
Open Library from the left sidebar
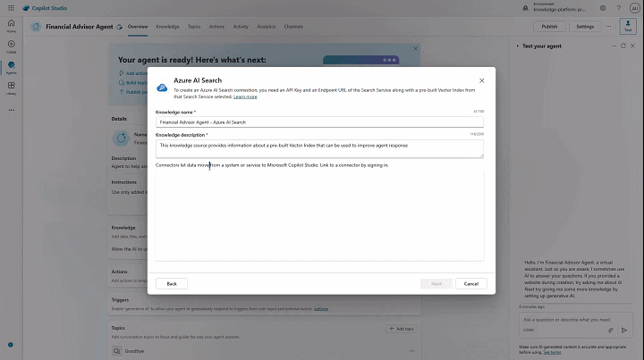click(11, 88)
